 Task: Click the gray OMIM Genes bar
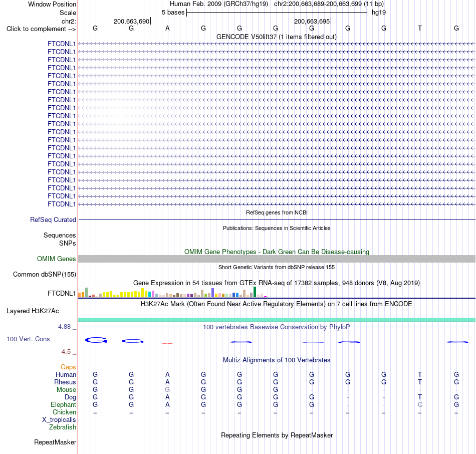point(277,259)
